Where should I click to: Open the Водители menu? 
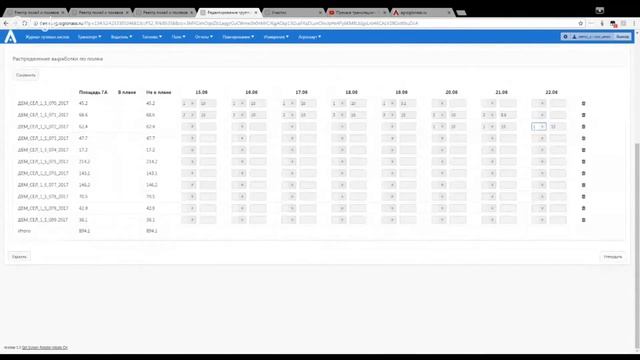pos(121,37)
